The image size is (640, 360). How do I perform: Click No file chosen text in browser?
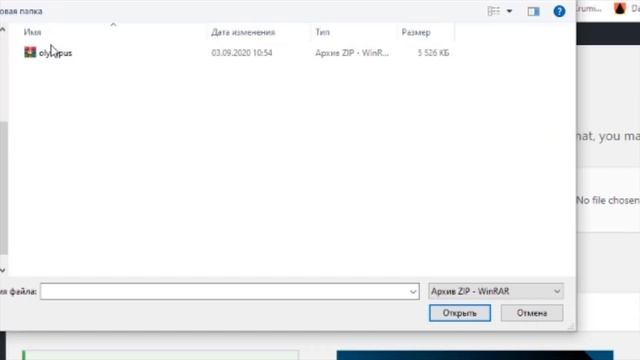(x=608, y=200)
